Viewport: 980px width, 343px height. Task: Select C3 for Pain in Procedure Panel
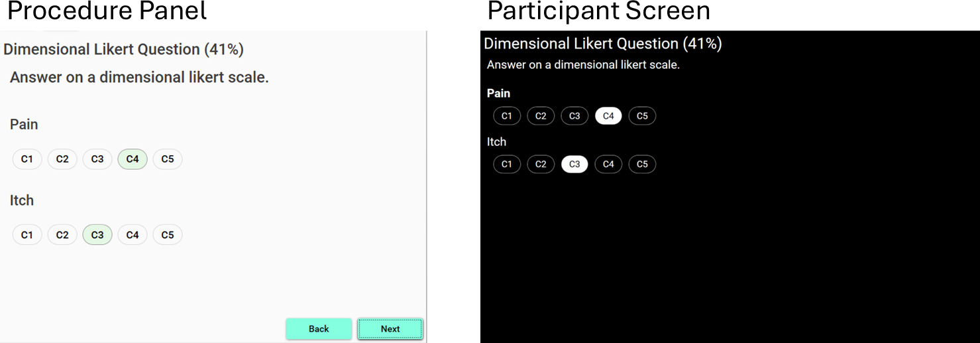point(97,159)
